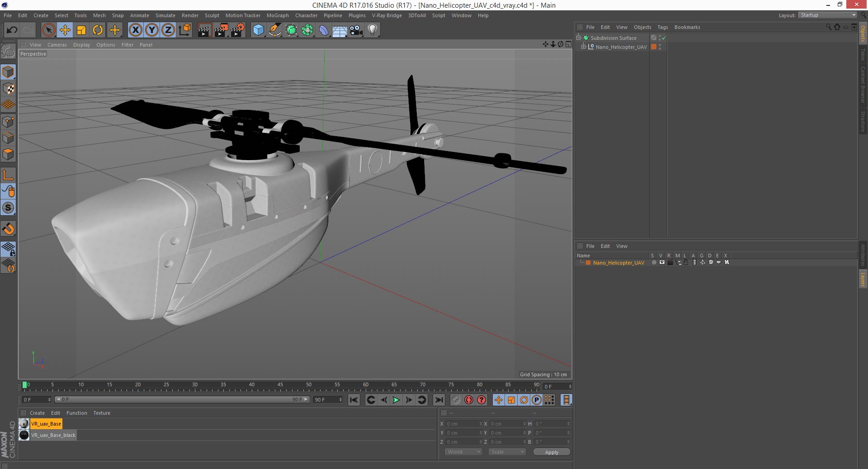Click the Undo arrow icon
Viewport: 868px width, 469px height.
pyautogui.click(x=12, y=30)
